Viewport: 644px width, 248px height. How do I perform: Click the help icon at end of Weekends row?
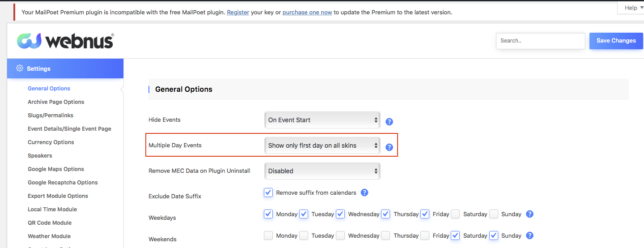coord(530,235)
